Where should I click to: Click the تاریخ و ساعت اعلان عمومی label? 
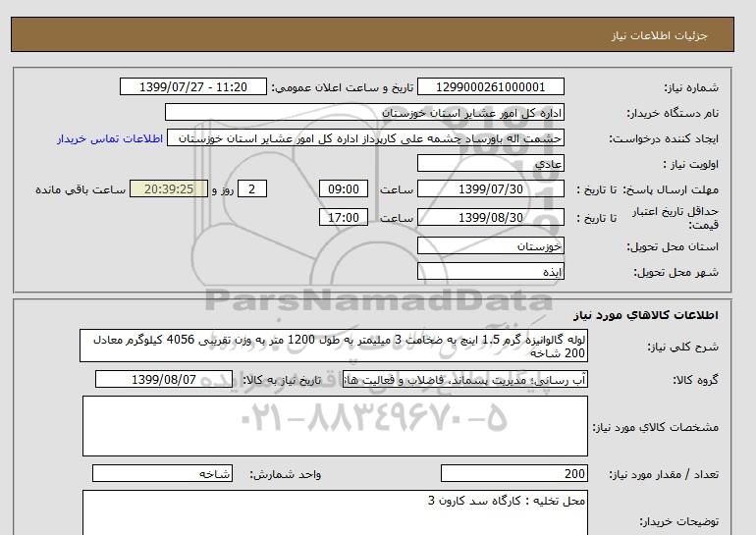pos(343,87)
